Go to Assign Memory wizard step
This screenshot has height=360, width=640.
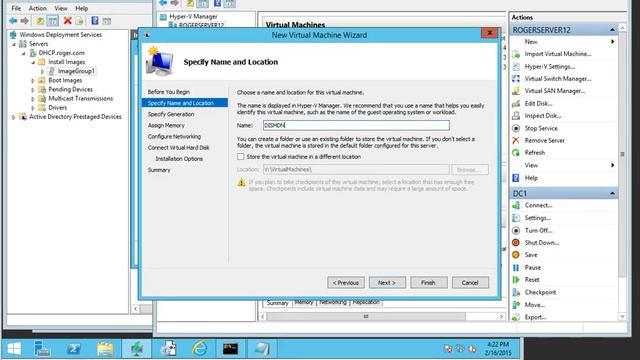166,125
